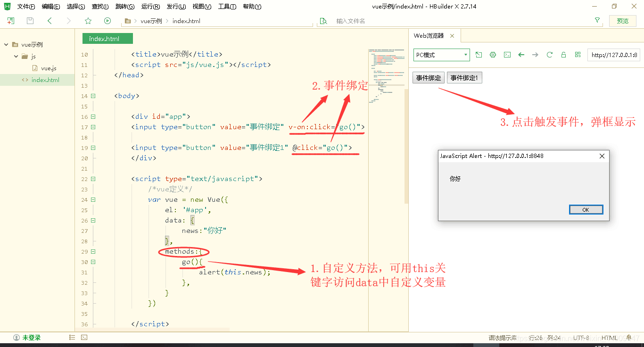Fold code at line 26 data block
Viewport: 644px width, 347px height.
tap(93, 220)
